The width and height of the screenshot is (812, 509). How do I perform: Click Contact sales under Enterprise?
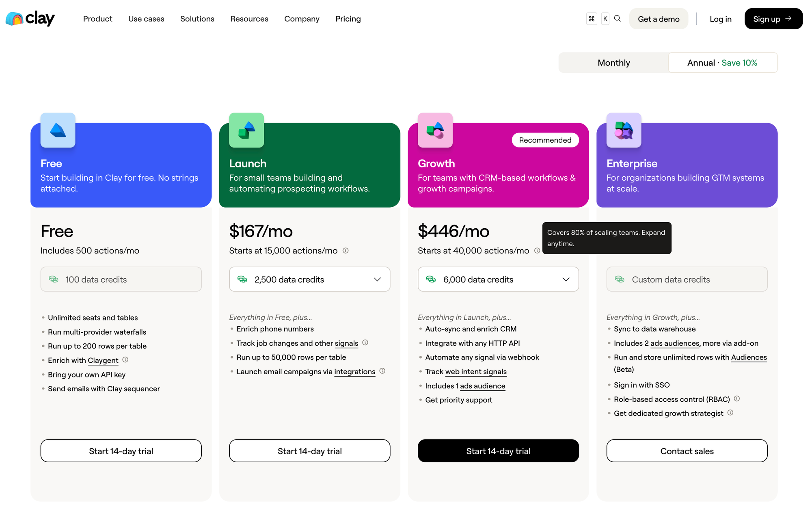(x=686, y=451)
